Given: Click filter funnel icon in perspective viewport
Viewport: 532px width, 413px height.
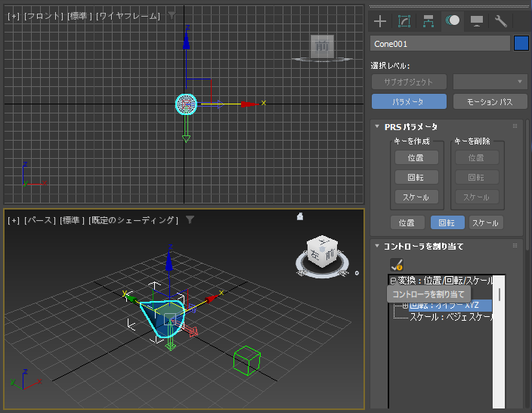Looking at the screenshot, I should [x=190, y=220].
